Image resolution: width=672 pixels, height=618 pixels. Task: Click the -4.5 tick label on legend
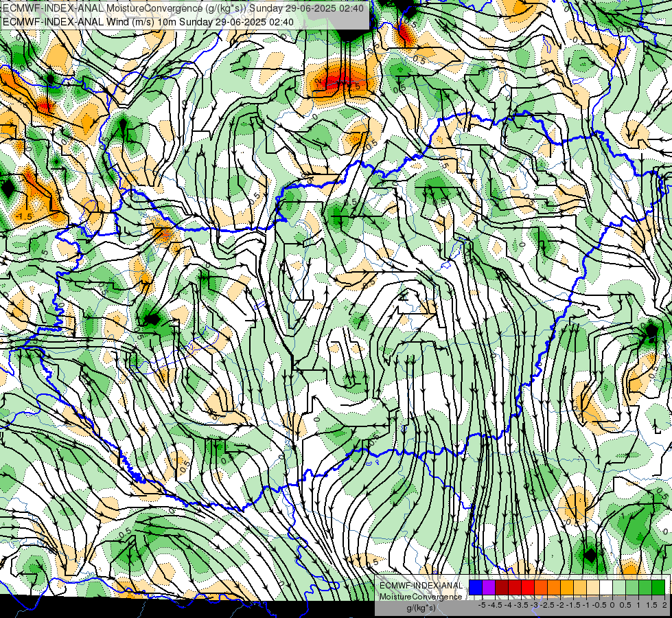(496, 605)
